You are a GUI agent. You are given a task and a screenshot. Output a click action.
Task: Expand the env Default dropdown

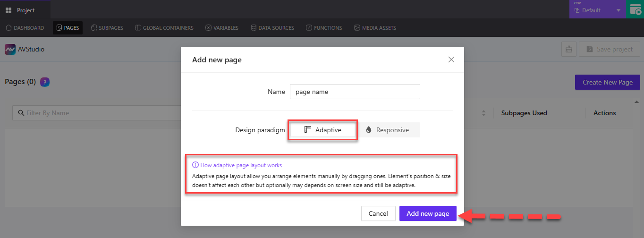597,9
